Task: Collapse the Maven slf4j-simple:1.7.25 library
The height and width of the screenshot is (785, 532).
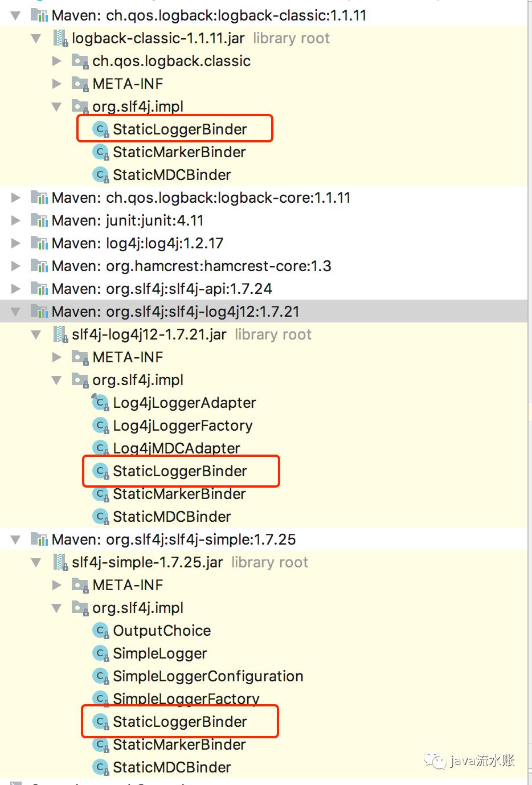Action: pos(16,539)
